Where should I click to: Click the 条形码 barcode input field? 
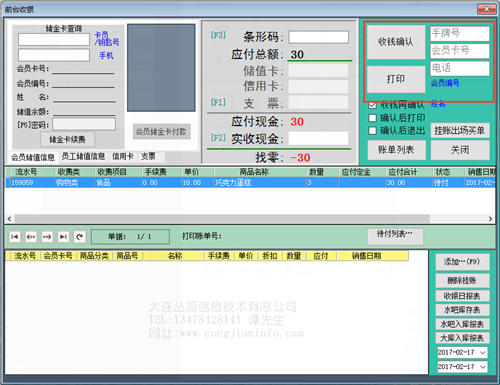318,37
